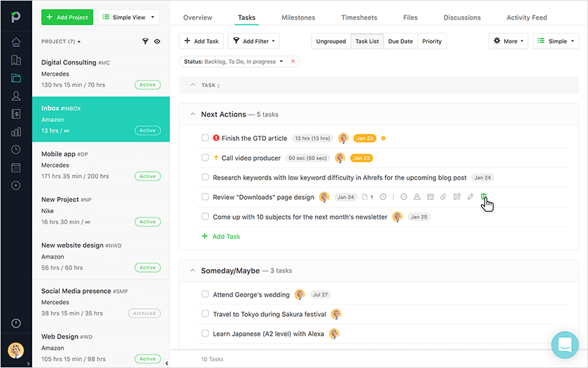The image size is (588, 368).
Task: Check the Travel to Tokyo task checkbox
Action: point(205,313)
